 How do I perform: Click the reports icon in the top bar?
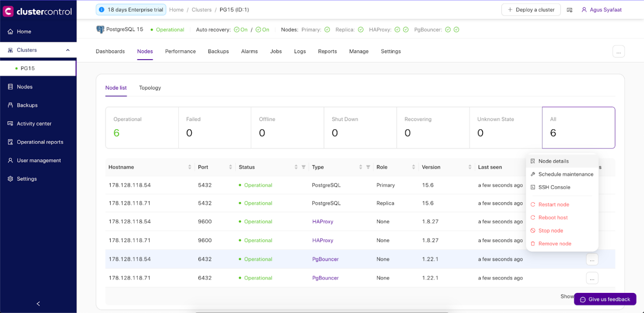[569, 9]
